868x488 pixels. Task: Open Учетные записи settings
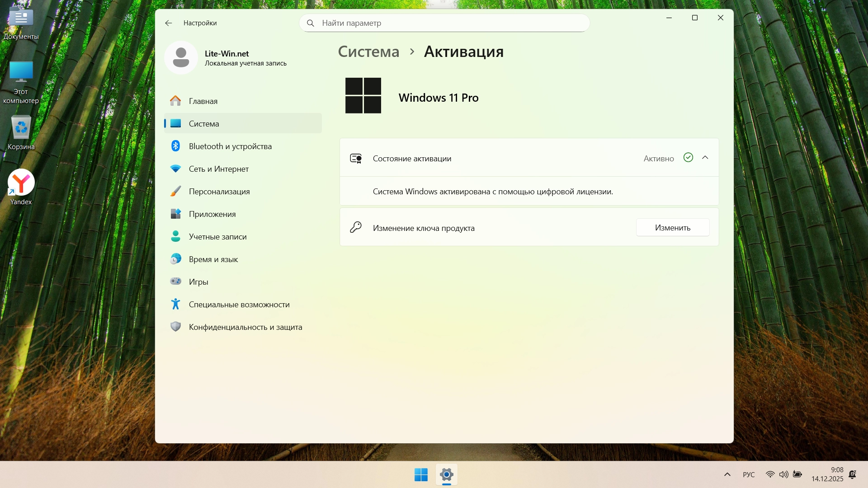click(x=217, y=237)
